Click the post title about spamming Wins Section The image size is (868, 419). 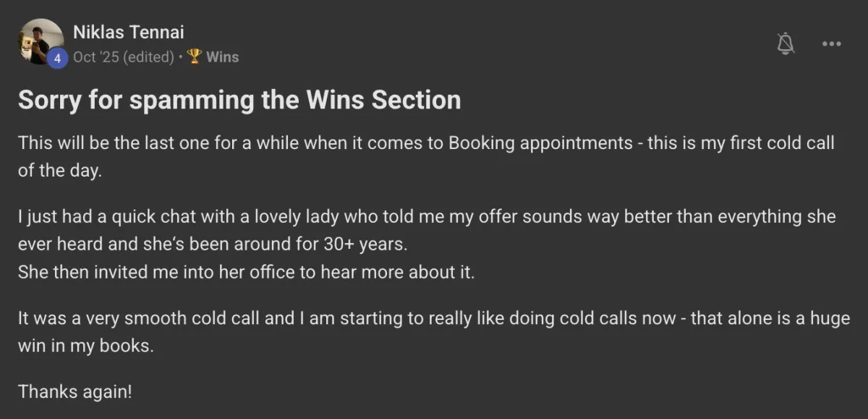[239, 99]
